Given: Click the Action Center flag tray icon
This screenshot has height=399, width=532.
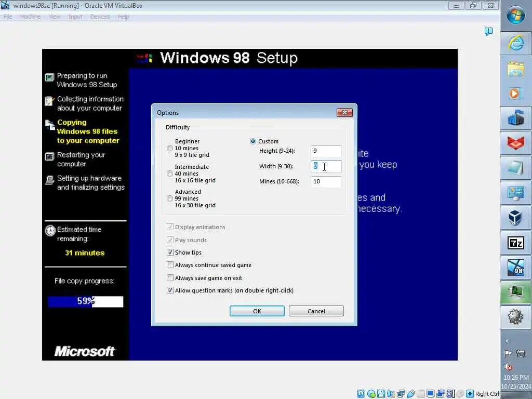Looking at the screenshot, I should click(508, 354).
